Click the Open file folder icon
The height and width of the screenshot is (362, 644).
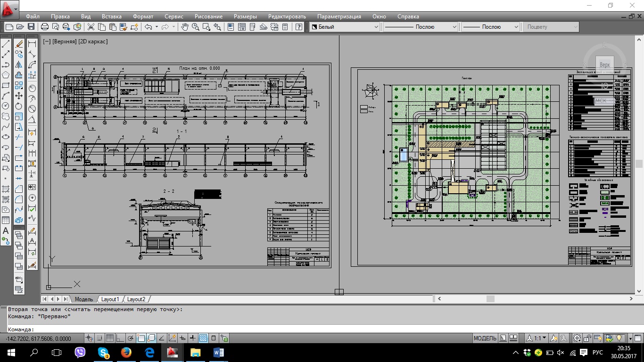point(20,27)
